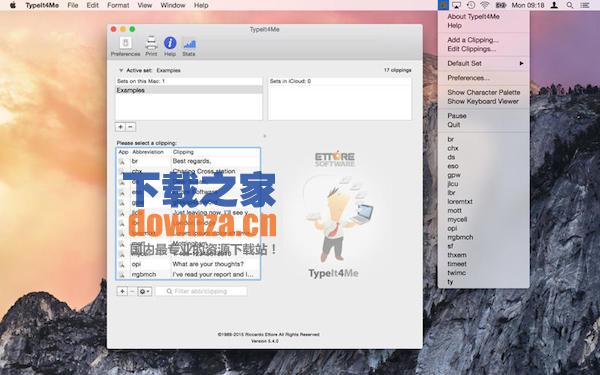Image resolution: width=600 pixels, height=375 pixels.
Task: Select Show Keyboard Viewer
Action: pos(484,101)
